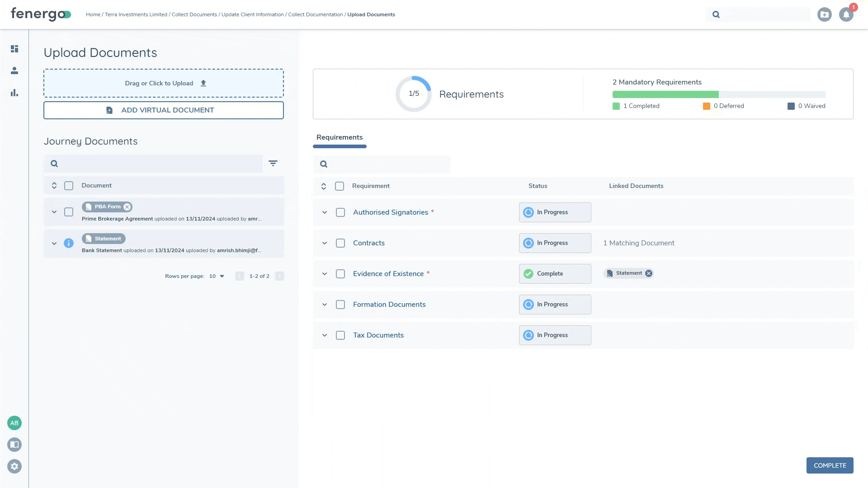The image size is (868, 488).
Task: Check the checkbox next to Contracts
Action: 340,243
